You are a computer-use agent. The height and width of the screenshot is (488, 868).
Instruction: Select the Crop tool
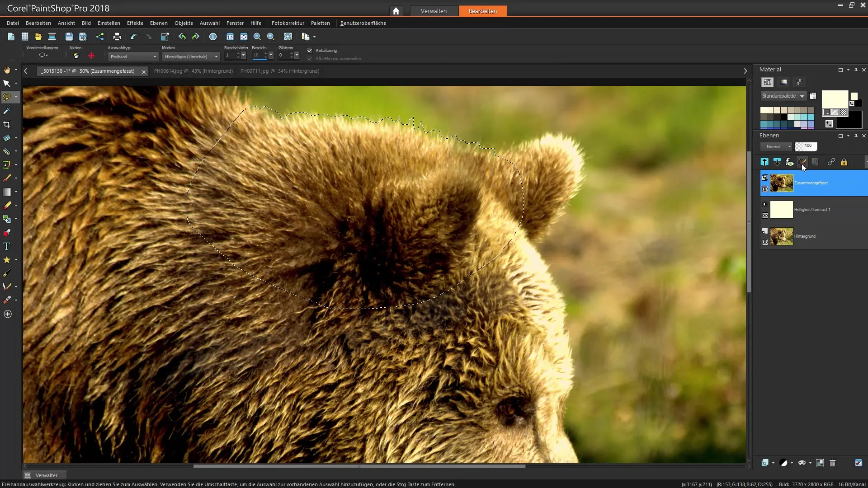pyautogui.click(x=7, y=124)
